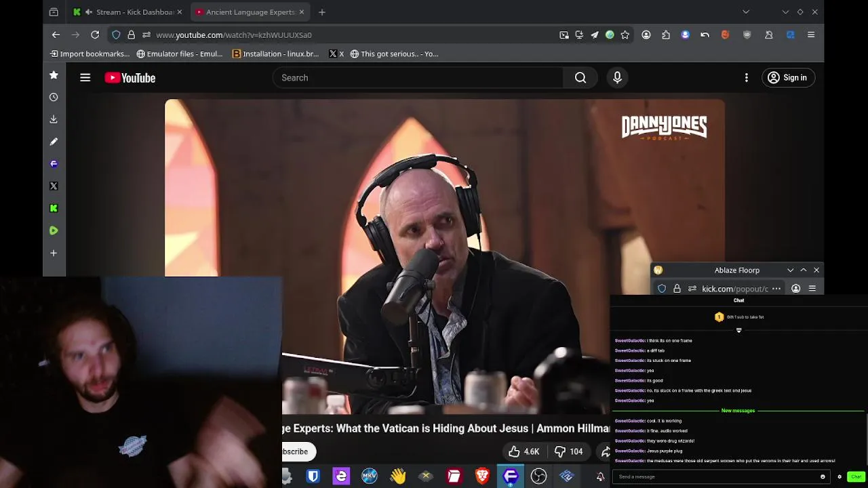This screenshot has height=488, width=868.
Task: Open MKV tool from taskbar
Action: [x=370, y=476]
